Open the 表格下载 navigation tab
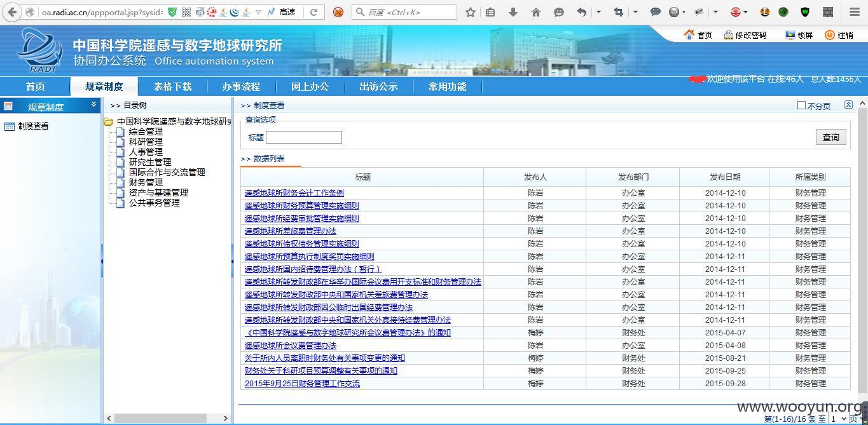868x425 pixels. [x=172, y=86]
